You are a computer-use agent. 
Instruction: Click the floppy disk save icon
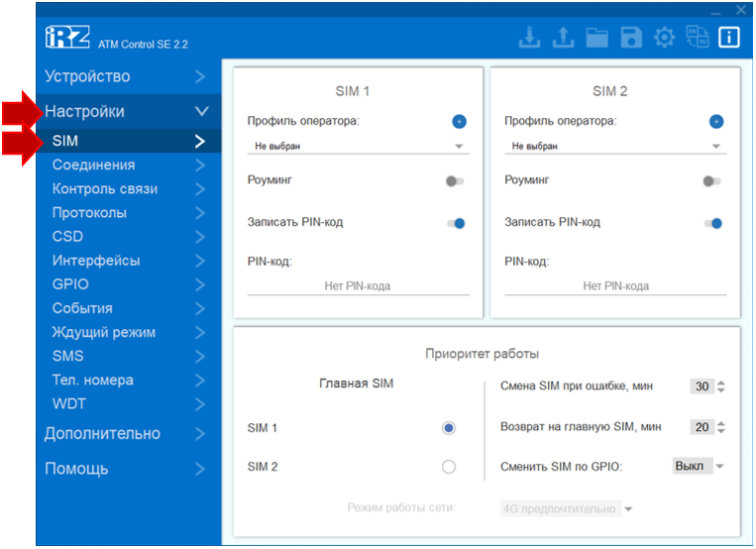tap(630, 38)
